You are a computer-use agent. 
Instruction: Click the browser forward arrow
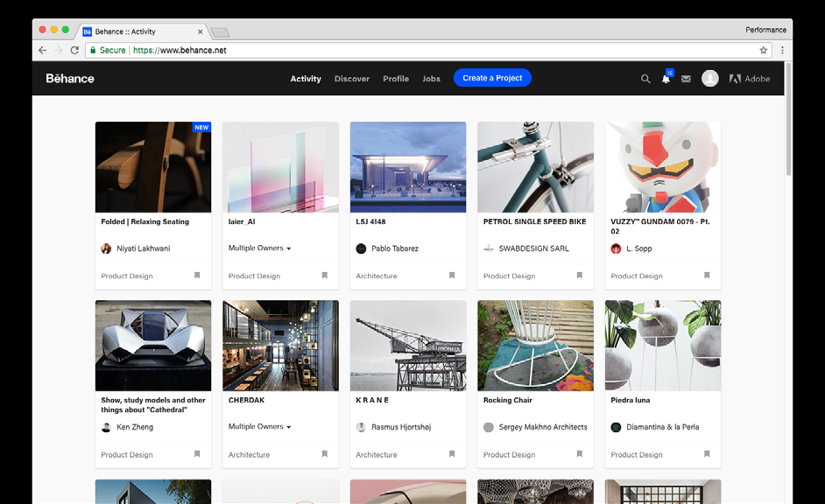tap(59, 51)
